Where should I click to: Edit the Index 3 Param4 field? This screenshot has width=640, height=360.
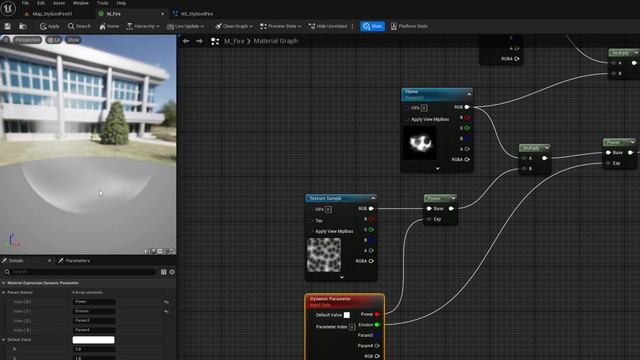tap(94, 330)
